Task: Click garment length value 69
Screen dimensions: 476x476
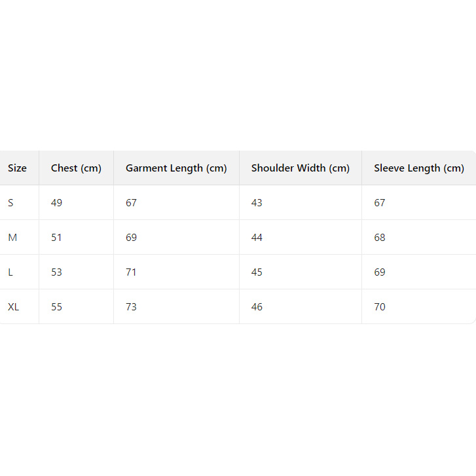Action: 132,238
